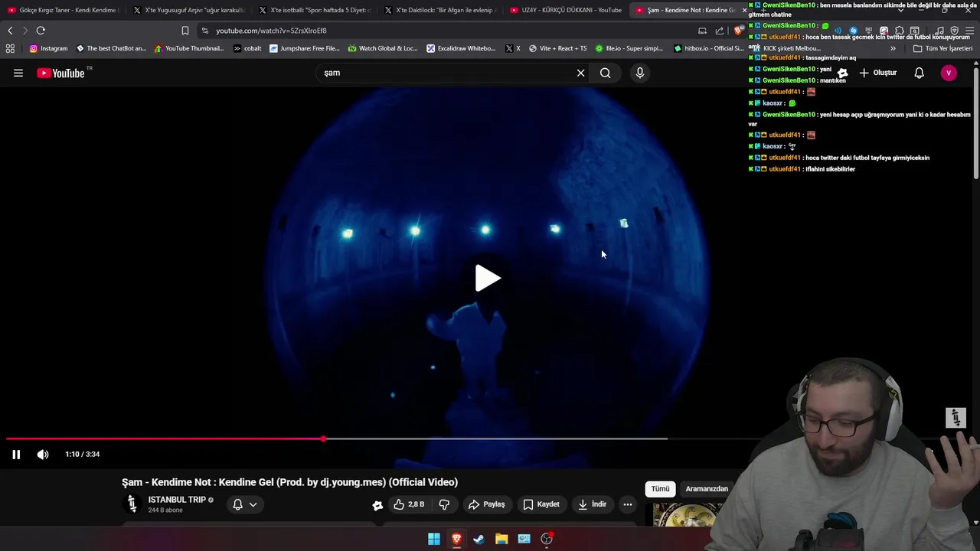Share the video with Paylaş
This screenshot has height=551, width=980.
[486, 504]
